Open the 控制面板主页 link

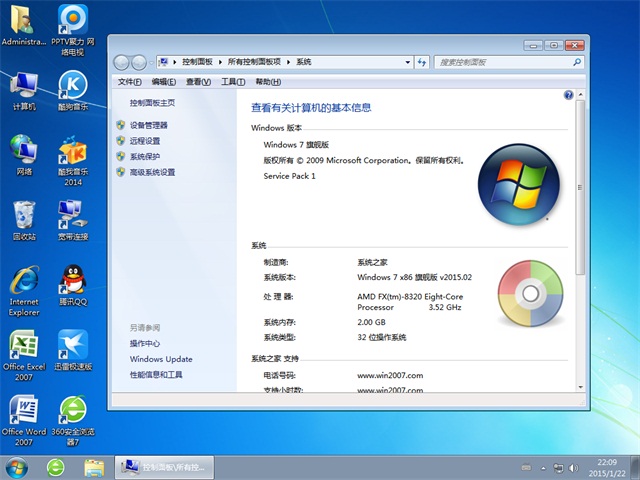[152, 103]
